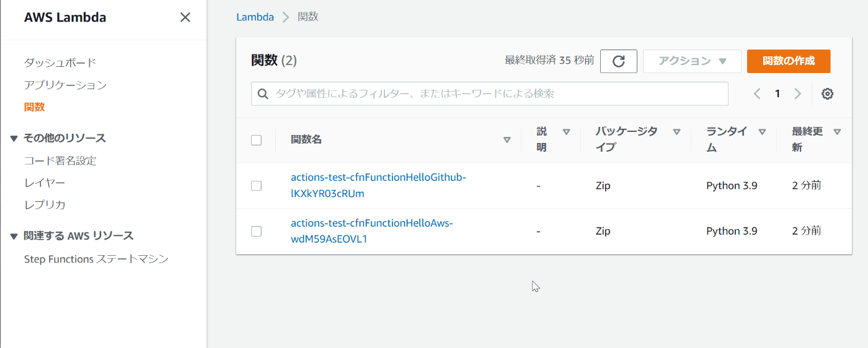Sort by パッケージタイプ column arrow
This screenshot has width=868, height=348.
click(x=677, y=132)
